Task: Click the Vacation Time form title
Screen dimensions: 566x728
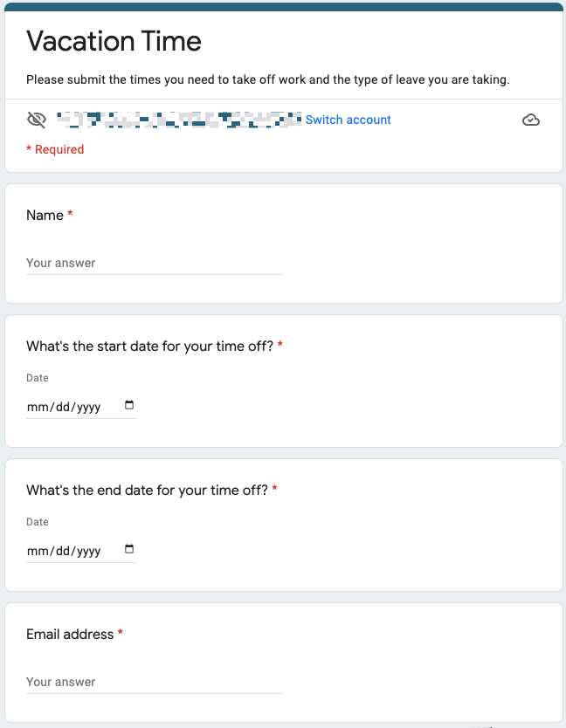Action: tap(114, 41)
